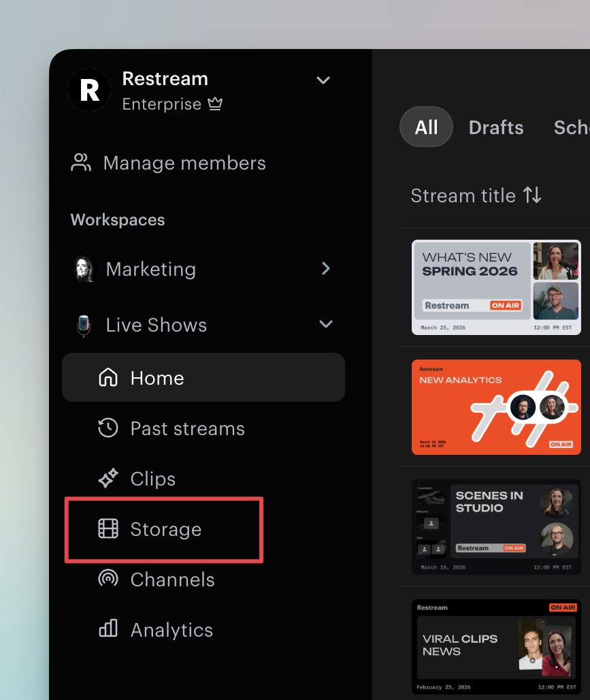590x700 pixels.
Task: Click the Marketing workspace avatar
Action: [x=84, y=269]
